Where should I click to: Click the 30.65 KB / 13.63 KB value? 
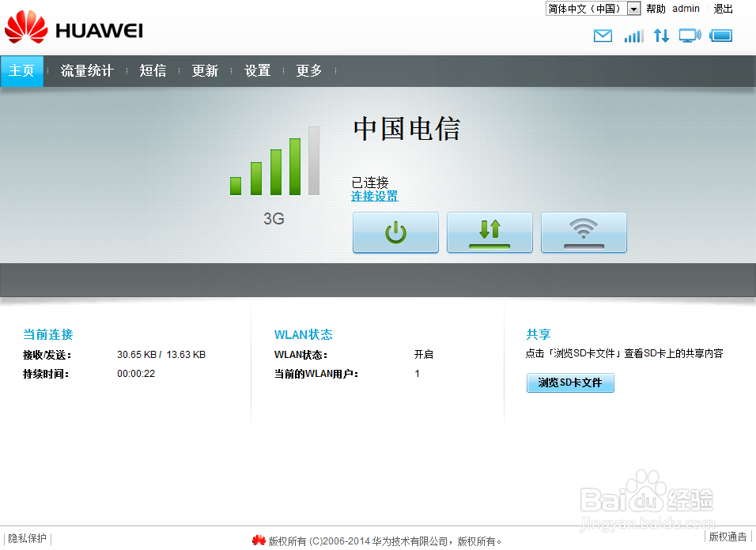tap(161, 355)
